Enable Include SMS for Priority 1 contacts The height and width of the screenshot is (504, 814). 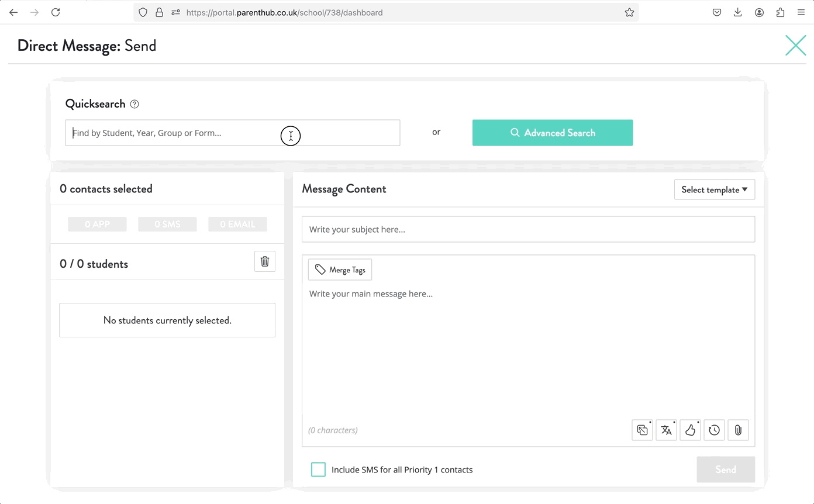318,470
